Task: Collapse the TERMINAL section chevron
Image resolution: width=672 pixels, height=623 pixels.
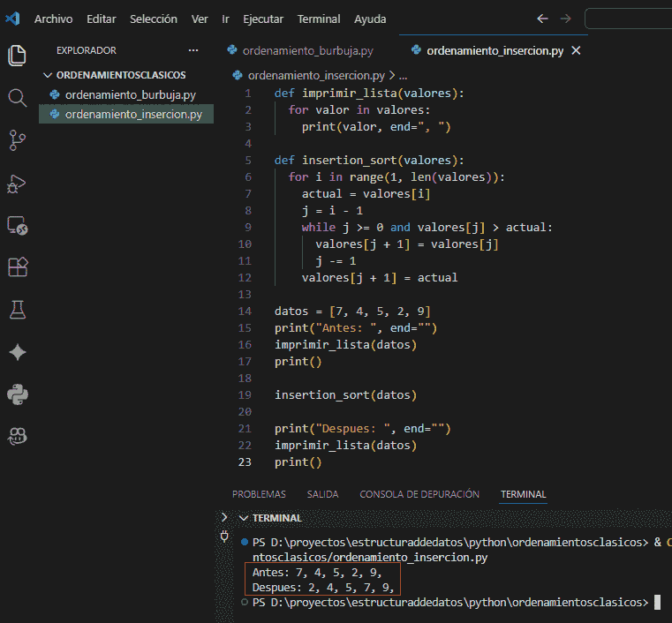Action: coord(242,518)
